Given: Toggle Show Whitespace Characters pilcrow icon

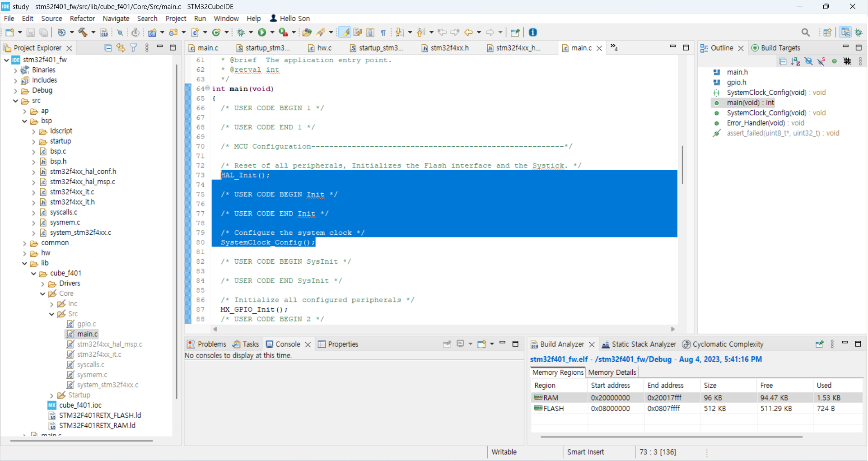Looking at the screenshot, I should tap(383, 33).
